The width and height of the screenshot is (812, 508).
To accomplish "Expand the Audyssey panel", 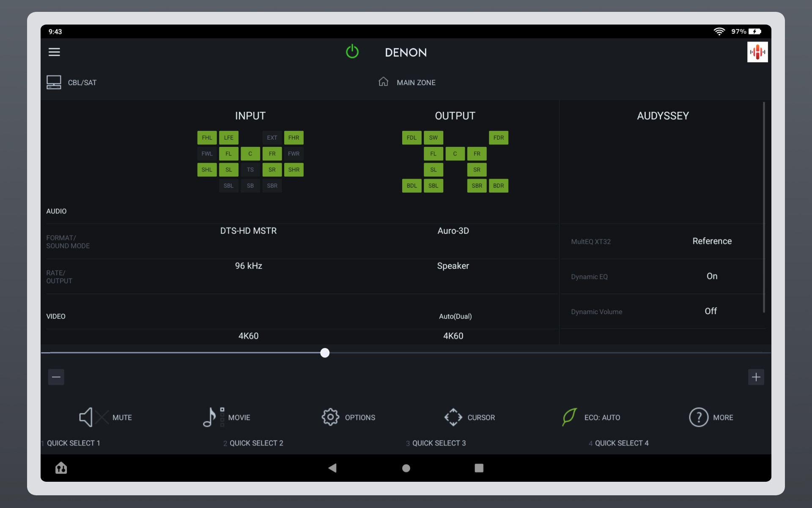I will coord(662,116).
